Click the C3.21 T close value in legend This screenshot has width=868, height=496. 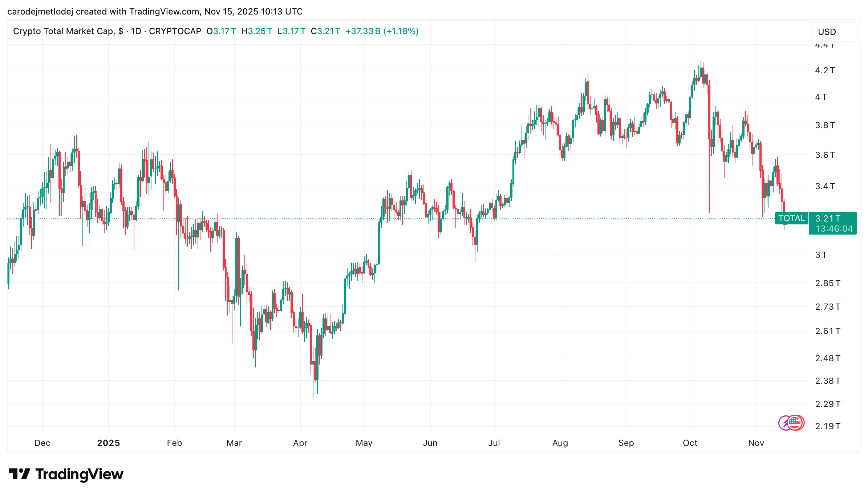(x=325, y=31)
